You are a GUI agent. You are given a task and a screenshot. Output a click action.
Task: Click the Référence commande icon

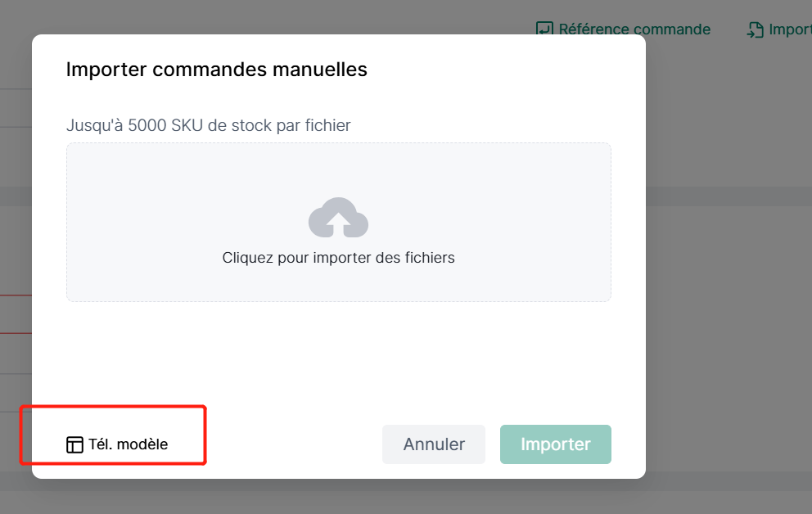coord(544,29)
